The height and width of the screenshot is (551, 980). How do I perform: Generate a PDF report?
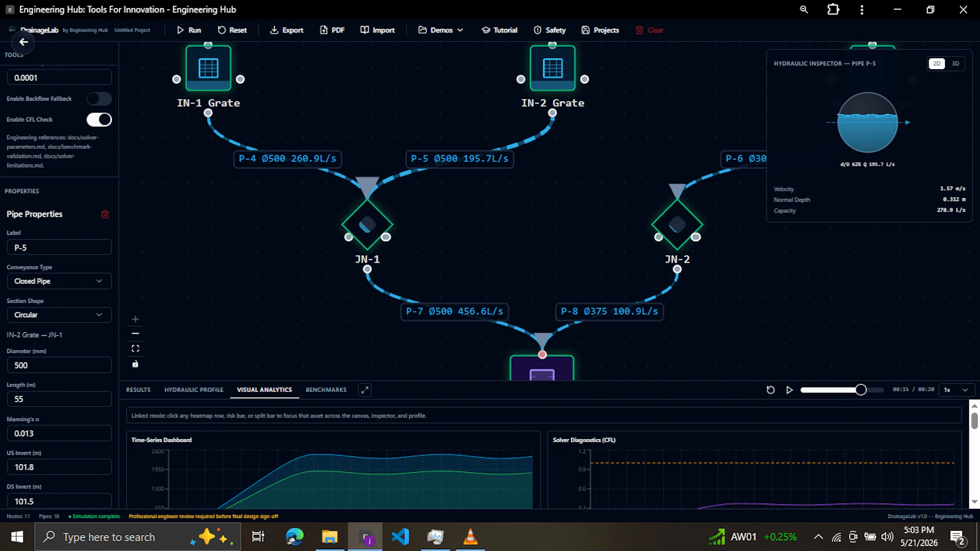click(332, 30)
